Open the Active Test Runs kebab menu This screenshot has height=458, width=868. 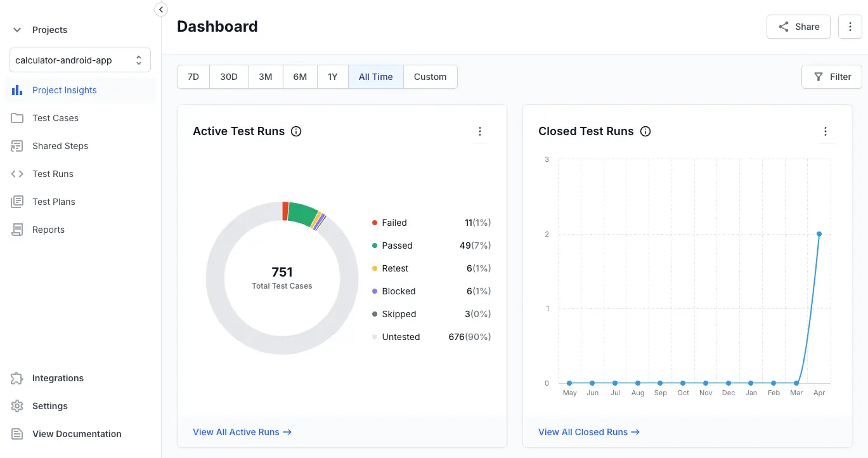(480, 131)
